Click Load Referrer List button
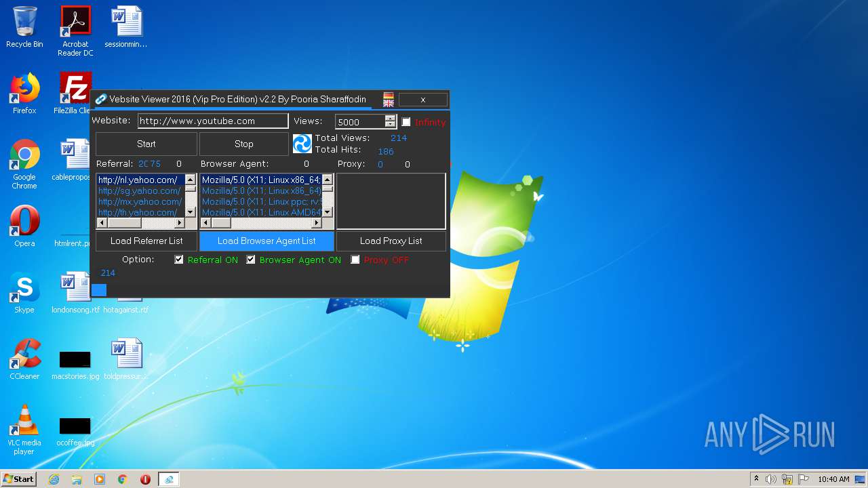The image size is (868, 488). click(x=146, y=241)
